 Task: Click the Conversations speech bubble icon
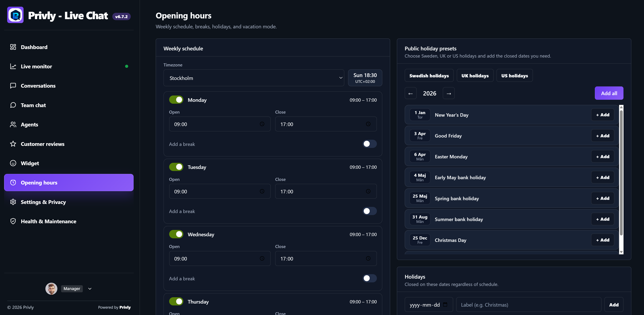13,86
